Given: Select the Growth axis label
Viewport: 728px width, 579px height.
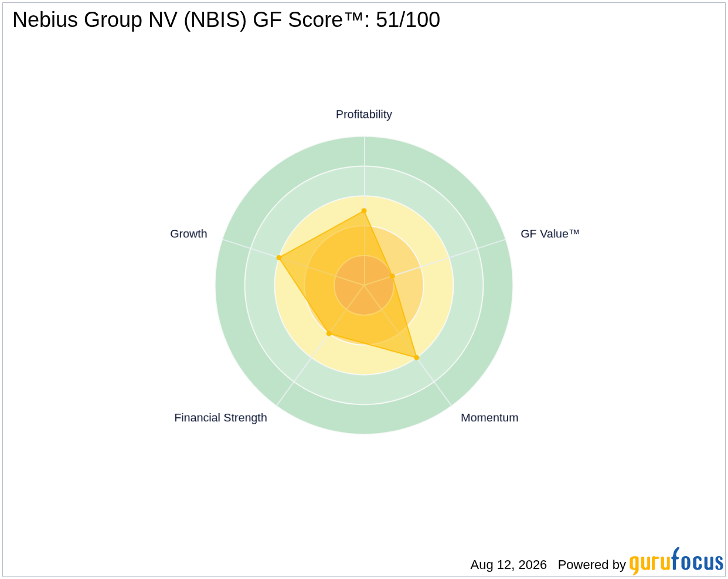Looking at the screenshot, I should click(x=189, y=234).
